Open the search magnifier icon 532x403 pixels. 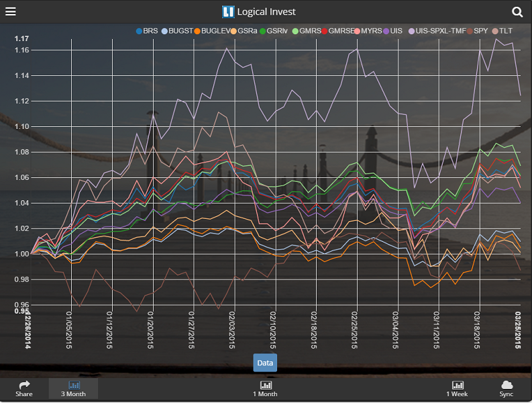coord(517,12)
